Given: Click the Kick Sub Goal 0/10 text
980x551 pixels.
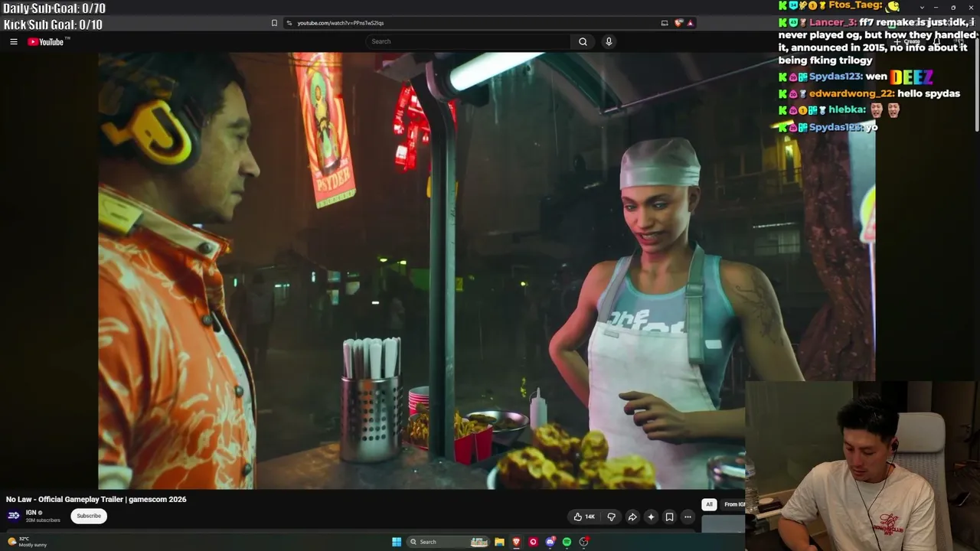Looking at the screenshot, I should click(53, 24).
